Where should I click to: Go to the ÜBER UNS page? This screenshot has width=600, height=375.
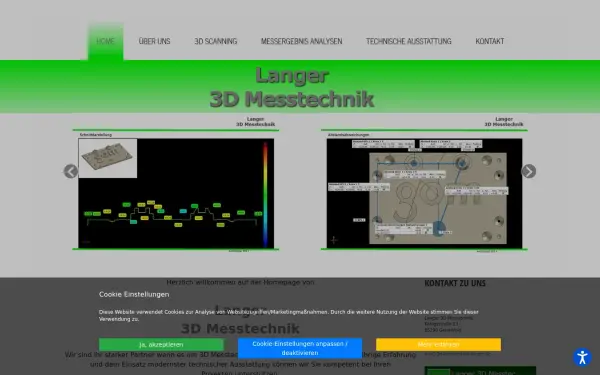coord(154,41)
